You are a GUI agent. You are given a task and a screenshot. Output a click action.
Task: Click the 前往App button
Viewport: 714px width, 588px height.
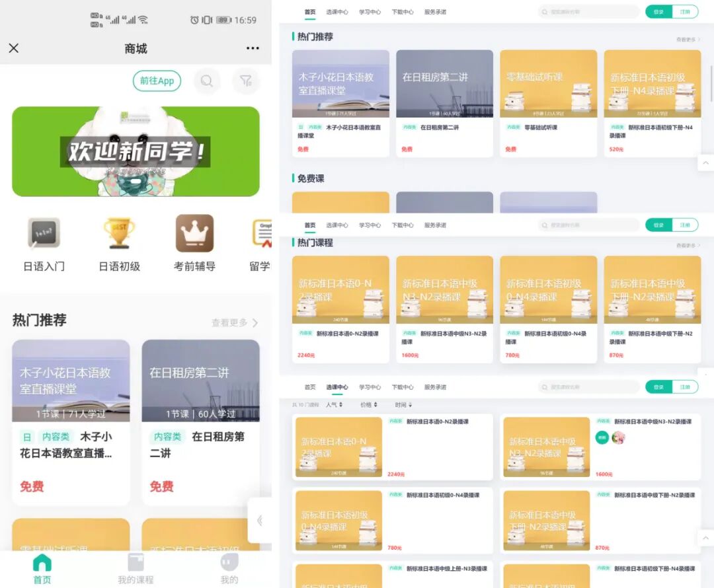point(157,81)
